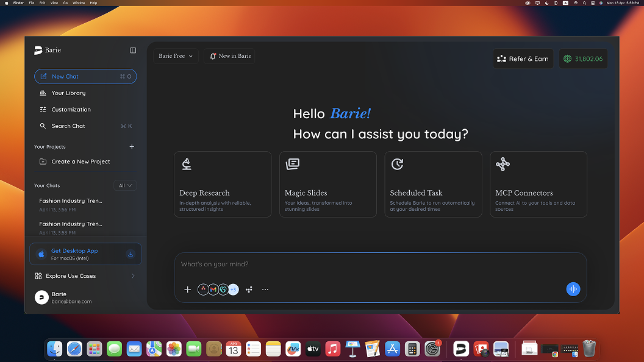Click the voice input waveform button
The height and width of the screenshot is (362, 644).
tap(573, 289)
